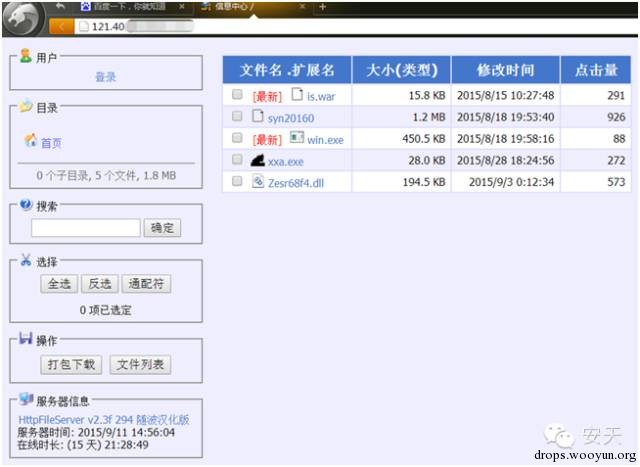
Task: Click the Zesr68f4.dll file icon
Action: [x=258, y=181]
